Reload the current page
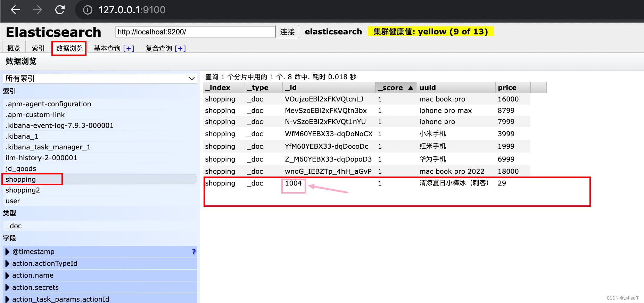The width and height of the screenshot is (644, 303). (60, 10)
